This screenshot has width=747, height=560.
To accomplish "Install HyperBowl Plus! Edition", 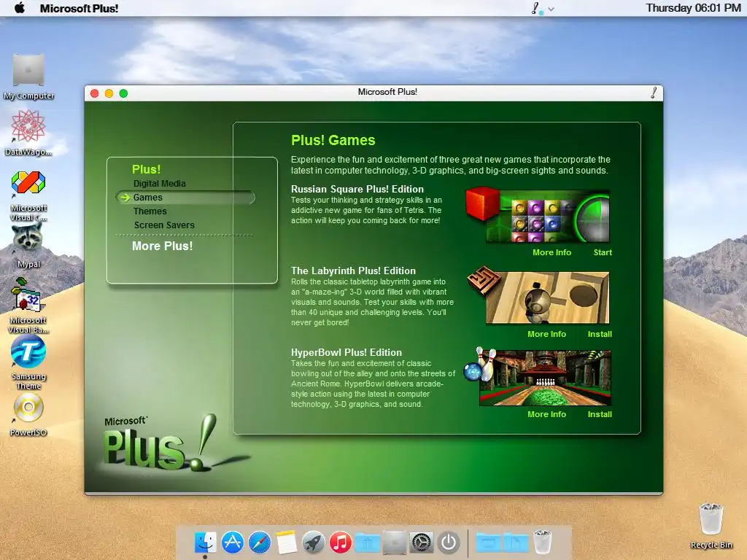I will (600, 414).
